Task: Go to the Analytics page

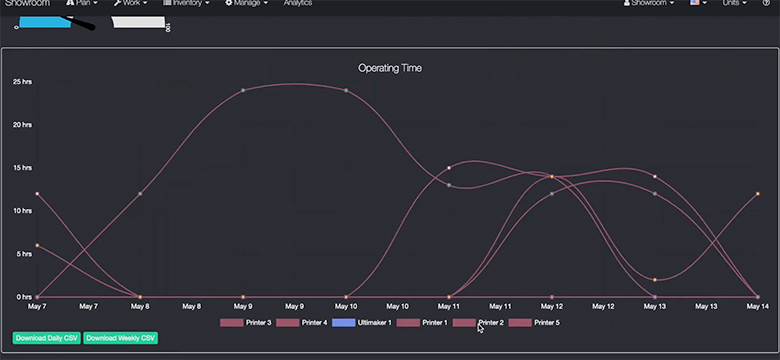Action: coord(298,3)
